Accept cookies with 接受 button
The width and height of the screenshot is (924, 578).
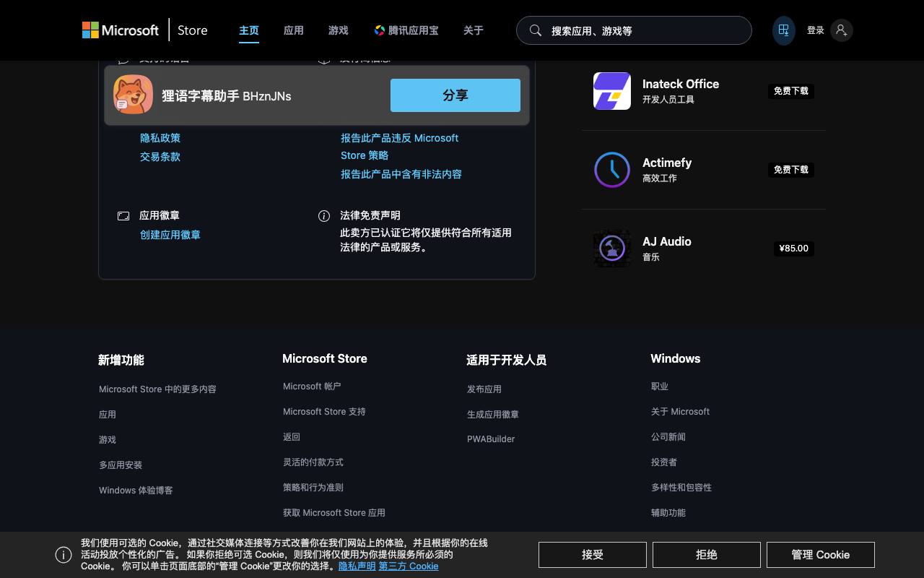coord(593,555)
